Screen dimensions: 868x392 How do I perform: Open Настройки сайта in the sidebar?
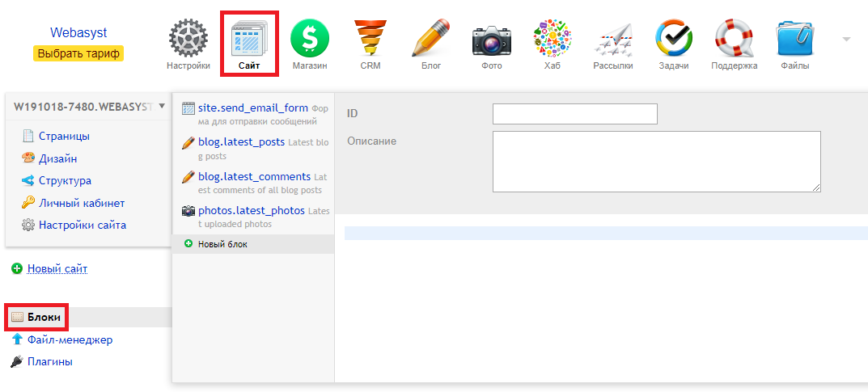tap(83, 225)
